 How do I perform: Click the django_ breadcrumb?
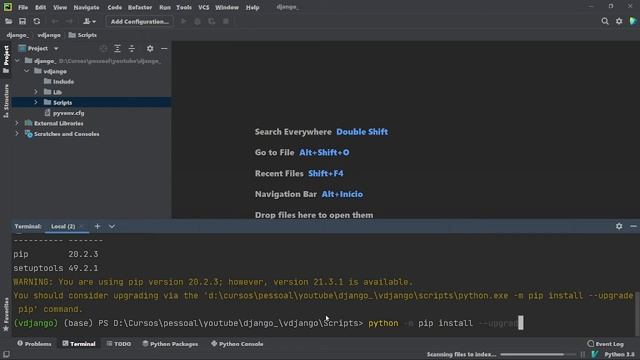click(18, 35)
